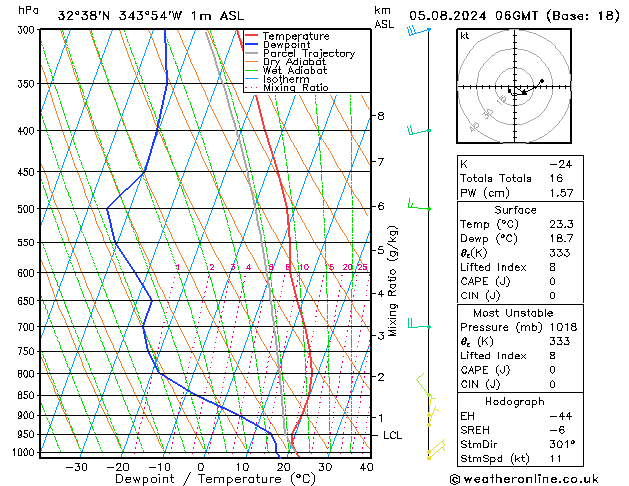This screenshot has height=486, width=629.
Task: Open the weatheronline.co.uk link
Action: tap(542, 478)
